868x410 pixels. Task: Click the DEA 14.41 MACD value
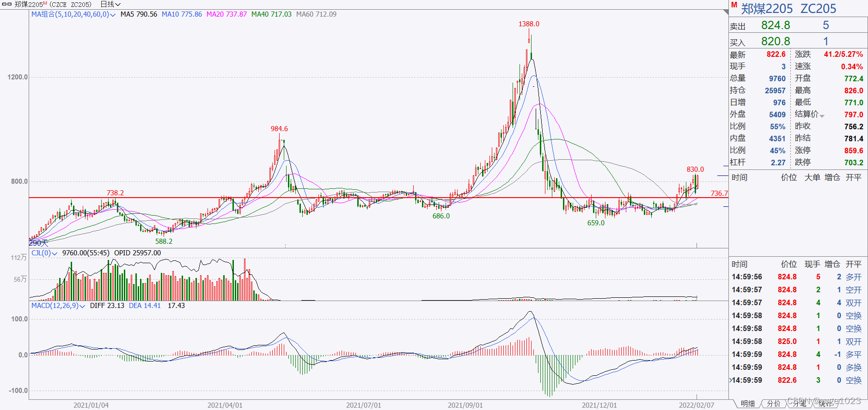(x=145, y=306)
